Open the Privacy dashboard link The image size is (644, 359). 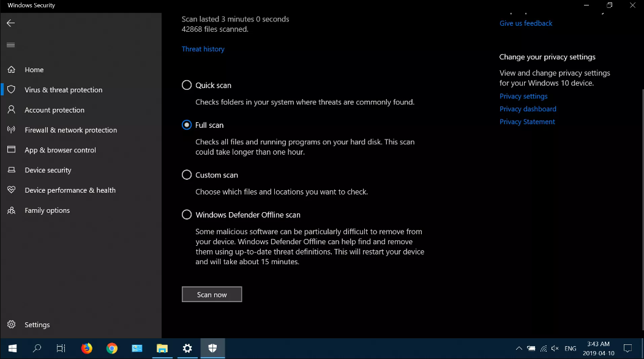click(528, 109)
